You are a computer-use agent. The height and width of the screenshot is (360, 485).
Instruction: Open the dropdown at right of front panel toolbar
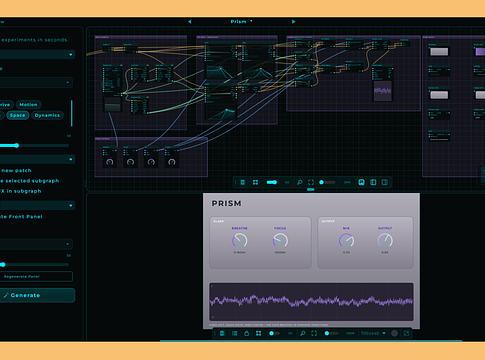pos(373,333)
